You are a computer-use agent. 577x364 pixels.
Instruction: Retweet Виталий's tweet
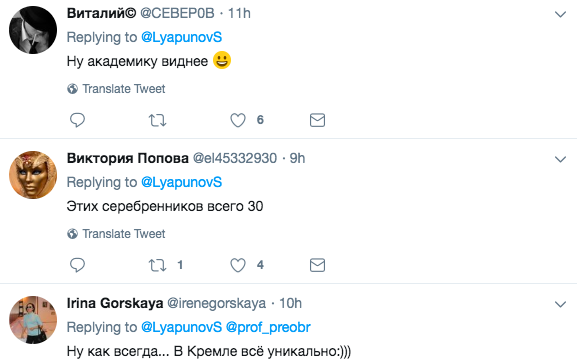tap(157, 120)
